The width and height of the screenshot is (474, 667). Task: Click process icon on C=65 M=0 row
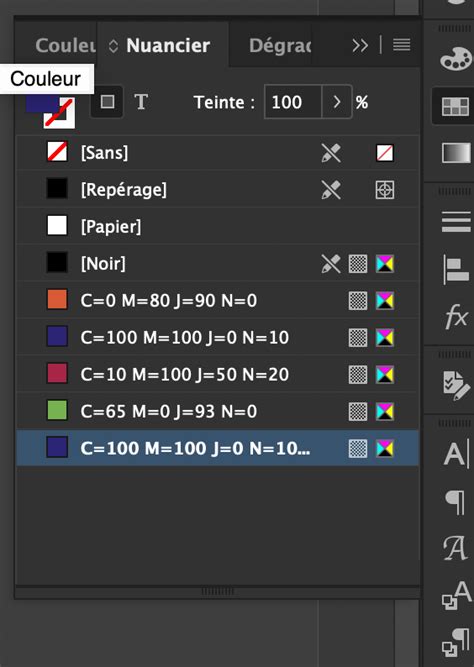tap(358, 412)
